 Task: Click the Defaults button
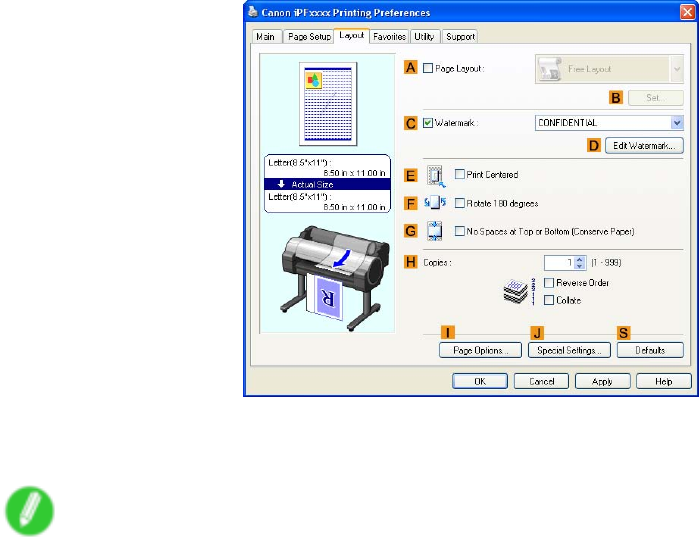click(650, 350)
